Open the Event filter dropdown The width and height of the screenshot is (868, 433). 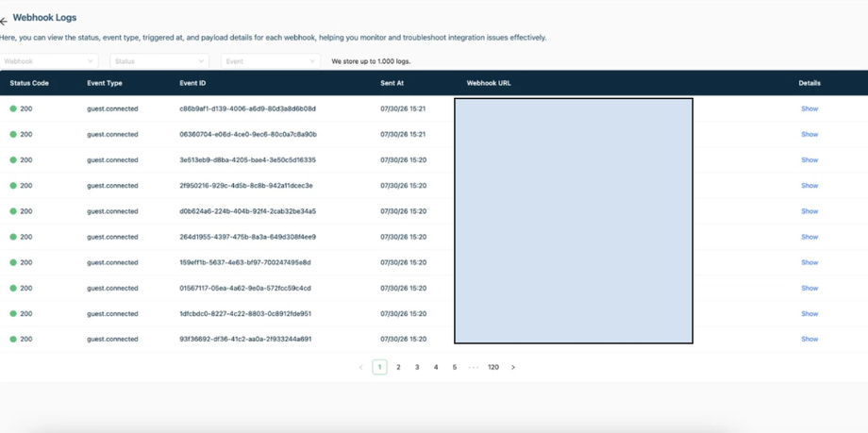click(x=270, y=61)
